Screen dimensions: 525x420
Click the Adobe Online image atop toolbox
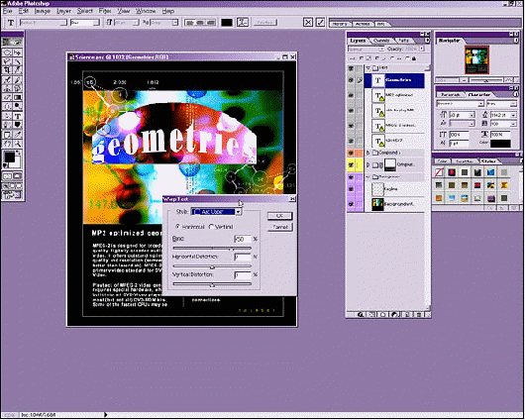(13, 42)
